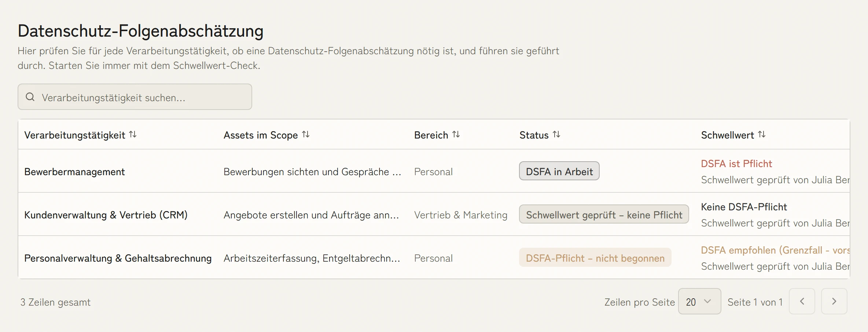Click DSFA-Pflicht – nicht begonnen badge
The height and width of the screenshot is (332, 868).
[x=595, y=258]
